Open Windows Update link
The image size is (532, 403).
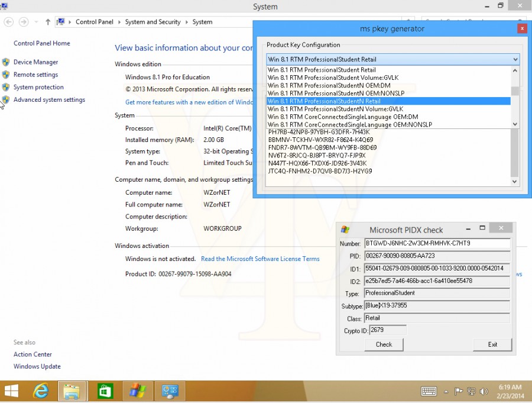(37, 367)
